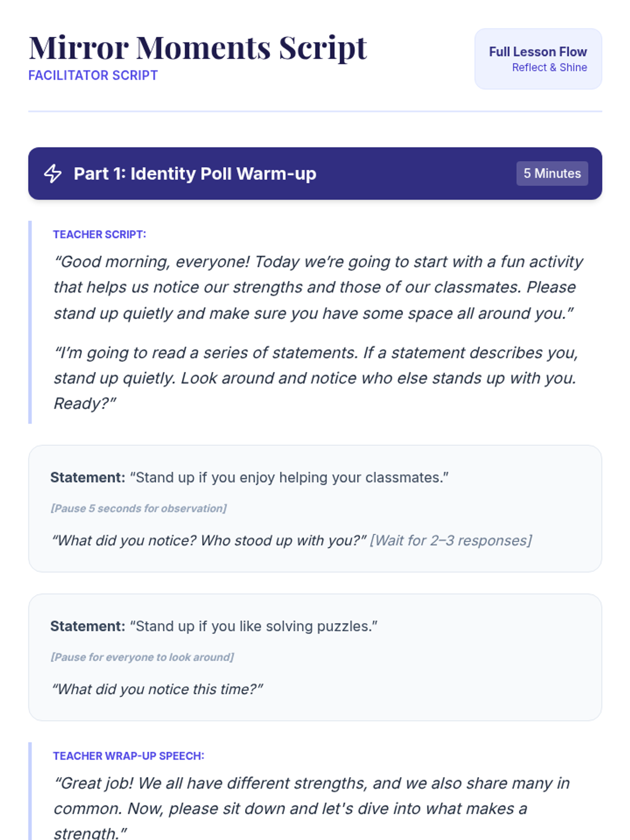Click the "Mirror Moments Script" title
The width and height of the screenshot is (630, 840).
click(197, 48)
